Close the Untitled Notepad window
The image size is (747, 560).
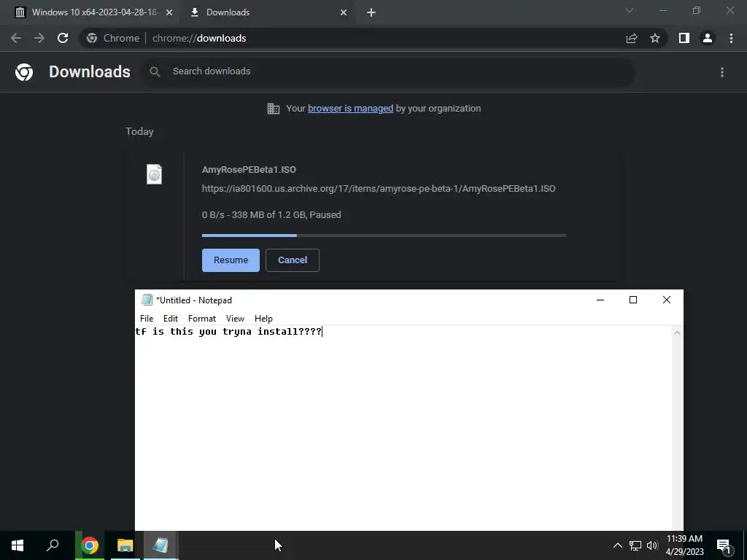(x=667, y=300)
